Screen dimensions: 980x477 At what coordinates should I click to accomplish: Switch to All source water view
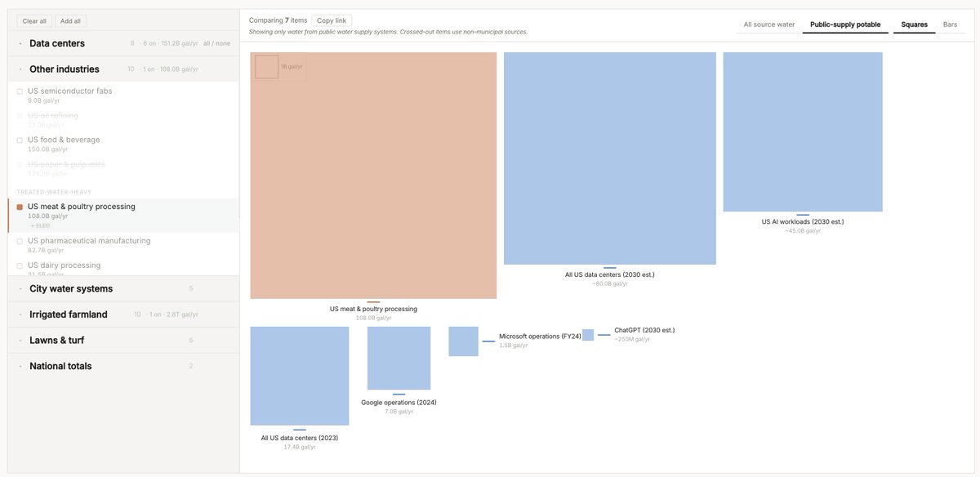[x=768, y=25]
